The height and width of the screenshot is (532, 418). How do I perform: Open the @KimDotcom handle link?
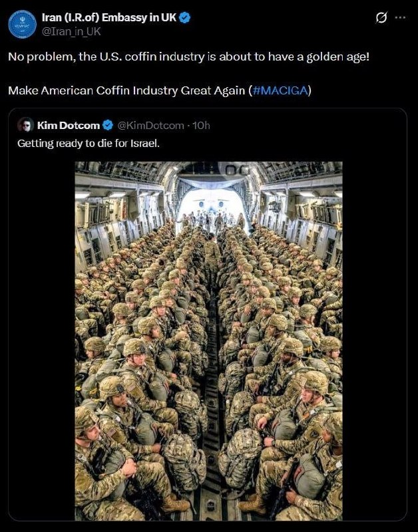tap(151, 125)
